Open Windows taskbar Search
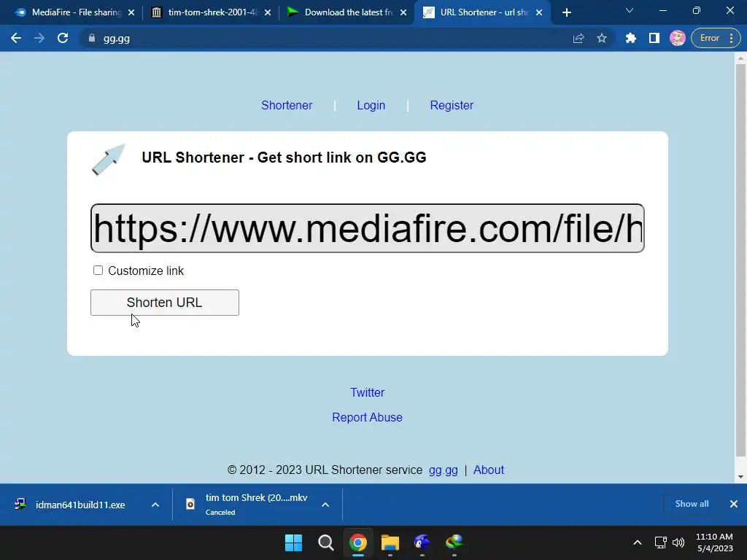Image resolution: width=747 pixels, height=560 pixels. click(326, 542)
